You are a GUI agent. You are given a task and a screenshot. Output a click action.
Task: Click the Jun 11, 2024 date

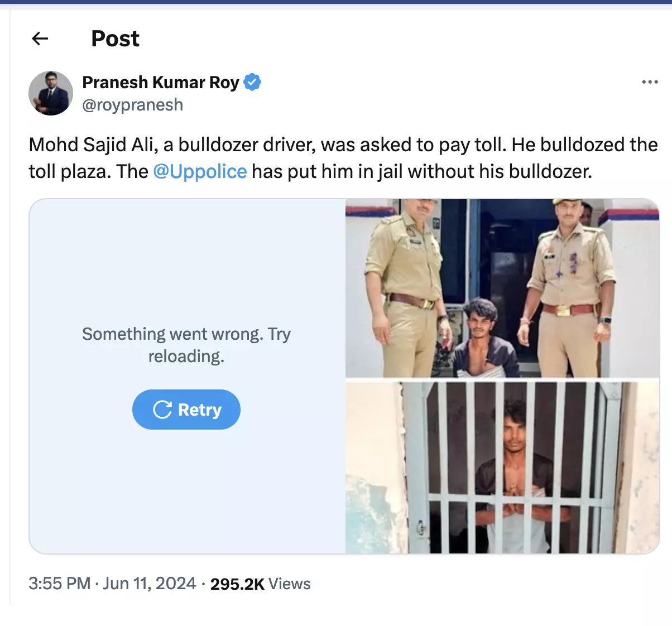click(x=150, y=584)
